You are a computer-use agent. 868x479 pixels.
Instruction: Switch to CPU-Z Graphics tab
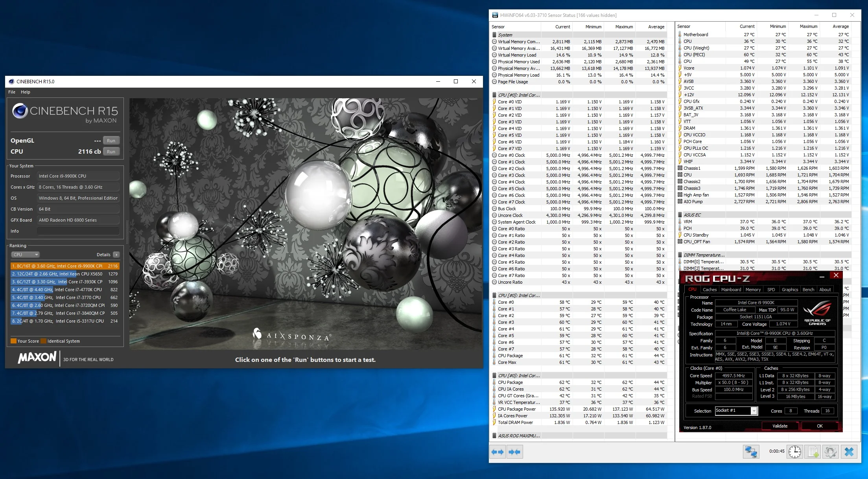pyautogui.click(x=790, y=290)
